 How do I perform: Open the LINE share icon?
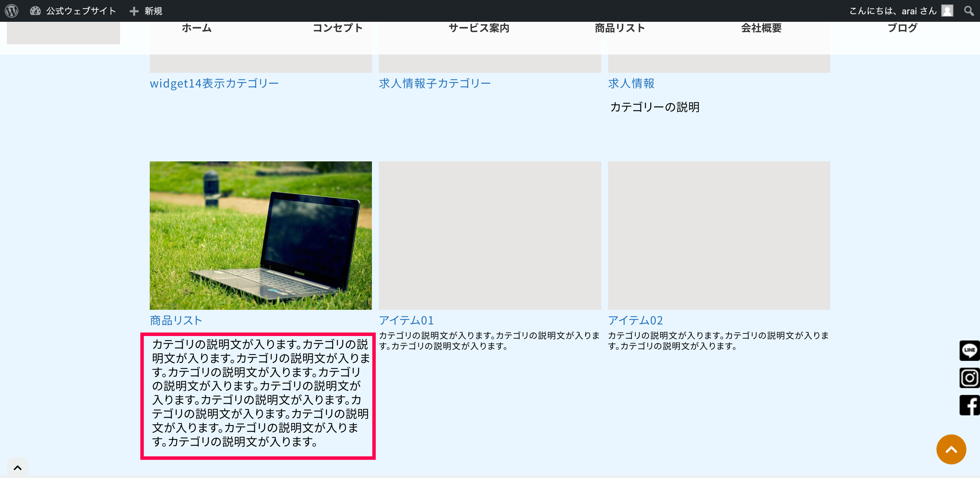[x=969, y=350]
